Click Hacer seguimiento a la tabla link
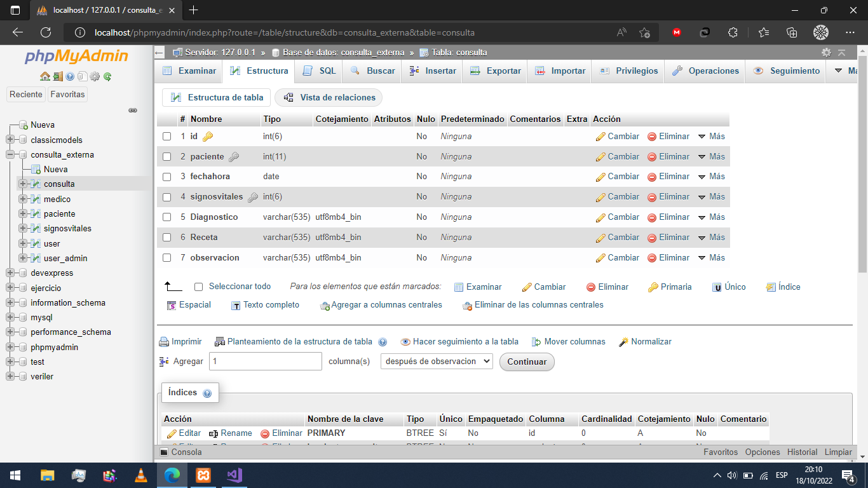The height and width of the screenshot is (488, 868). 459,342
